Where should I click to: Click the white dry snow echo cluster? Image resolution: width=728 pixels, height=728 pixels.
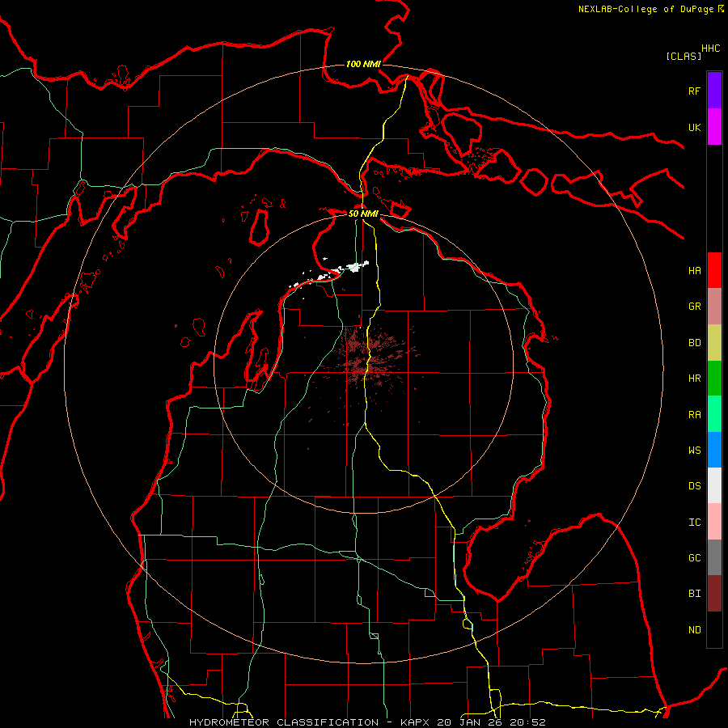355,266
